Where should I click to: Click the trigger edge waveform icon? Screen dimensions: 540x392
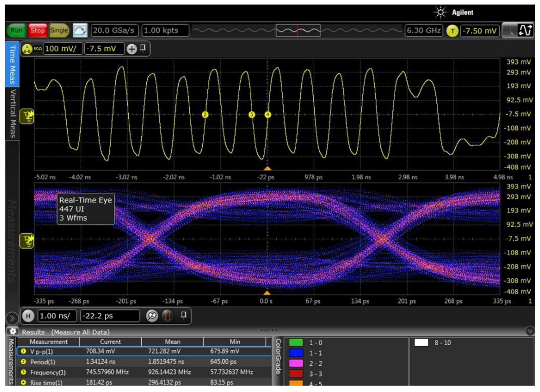point(525,31)
